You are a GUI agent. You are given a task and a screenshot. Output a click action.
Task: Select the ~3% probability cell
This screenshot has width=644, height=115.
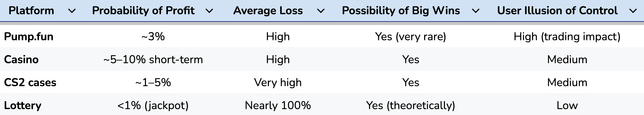point(153,37)
